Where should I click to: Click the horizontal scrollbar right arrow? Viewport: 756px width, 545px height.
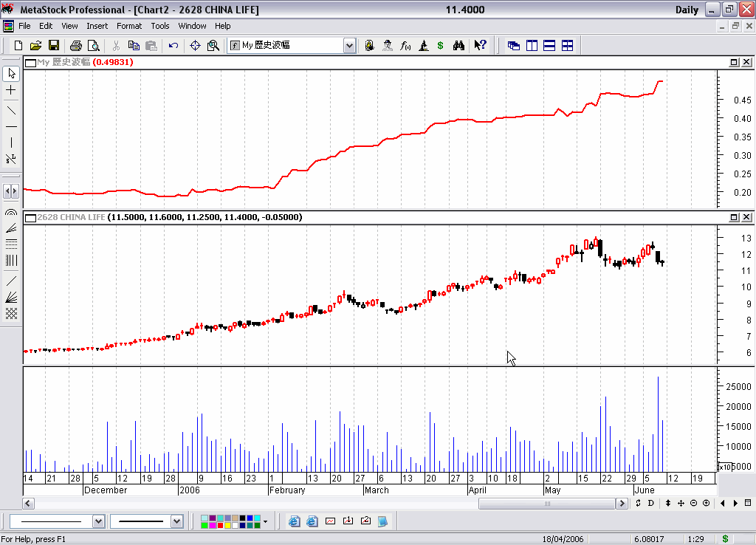point(622,504)
